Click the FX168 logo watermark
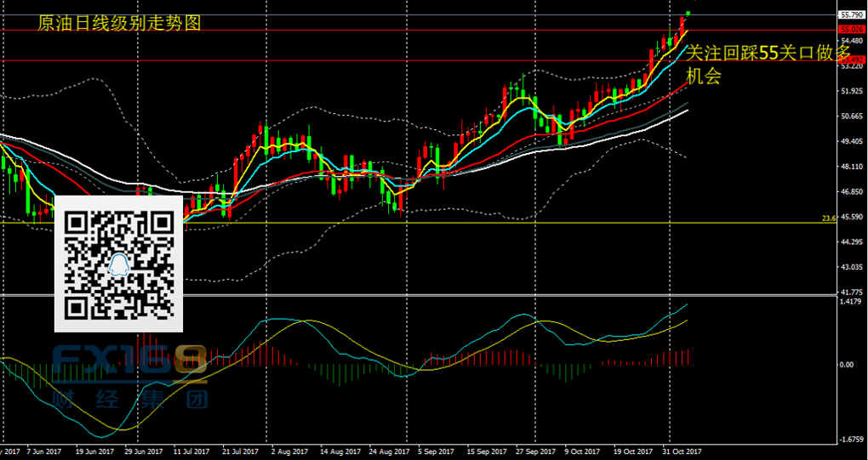The image size is (868, 460). point(129,361)
